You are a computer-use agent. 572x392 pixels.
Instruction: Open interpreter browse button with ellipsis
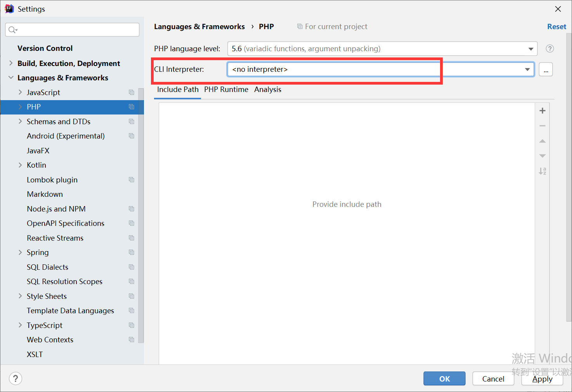[546, 69]
